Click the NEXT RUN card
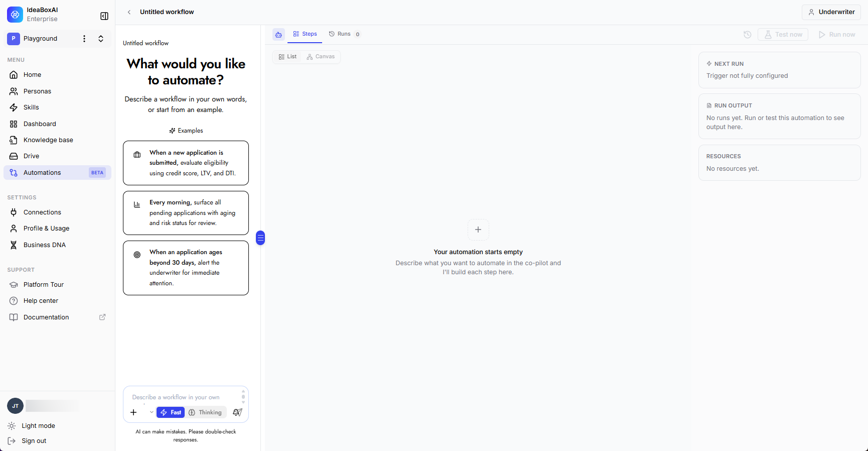 [x=780, y=70]
